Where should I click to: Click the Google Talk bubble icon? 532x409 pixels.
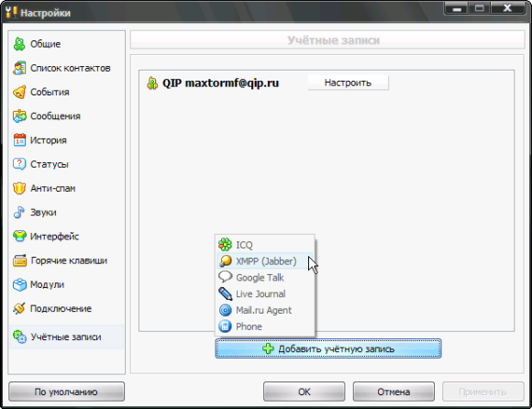coord(225,277)
